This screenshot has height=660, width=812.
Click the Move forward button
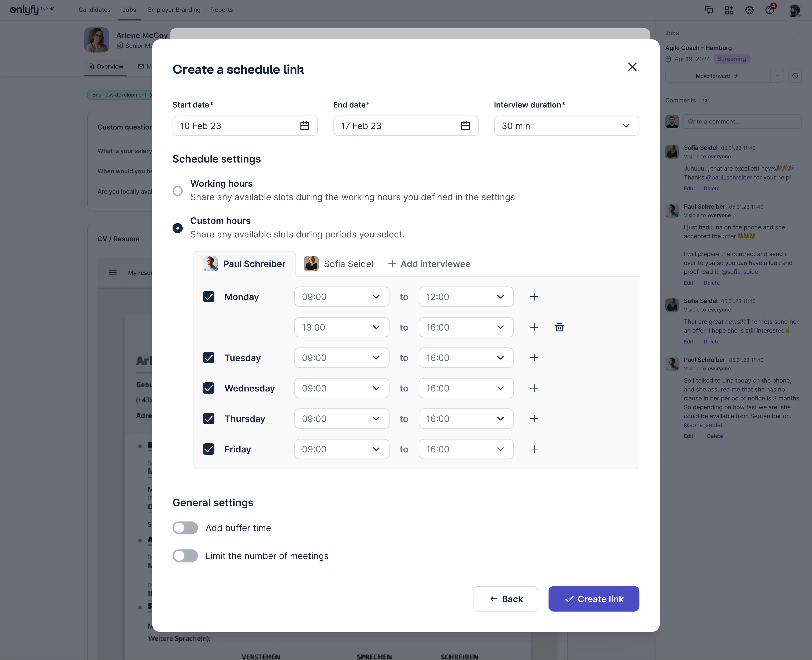coord(717,76)
